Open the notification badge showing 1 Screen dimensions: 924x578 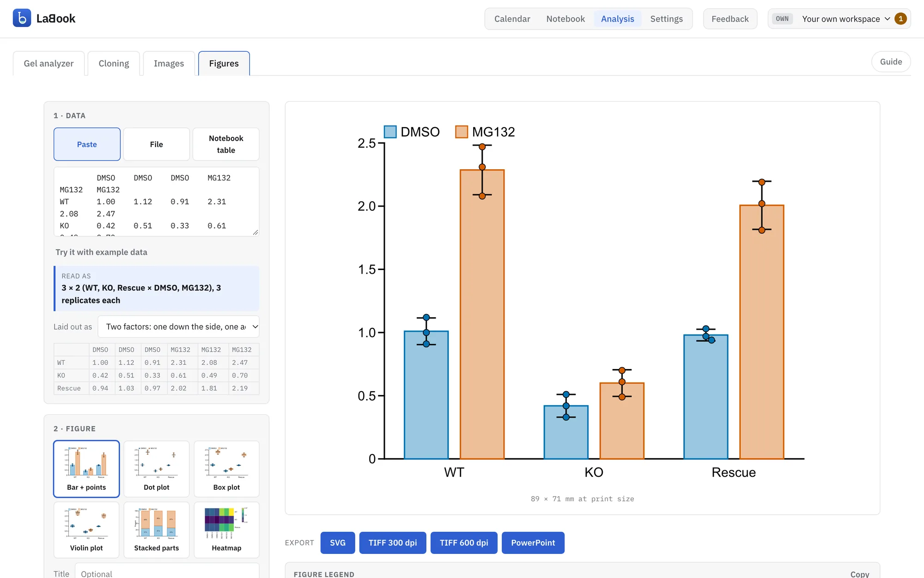point(900,19)
